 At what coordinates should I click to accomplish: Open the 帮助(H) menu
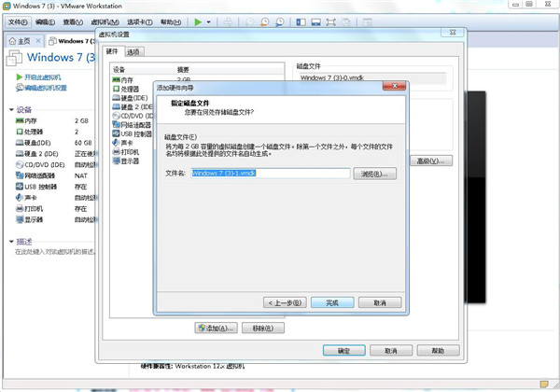tap(171, 22)
